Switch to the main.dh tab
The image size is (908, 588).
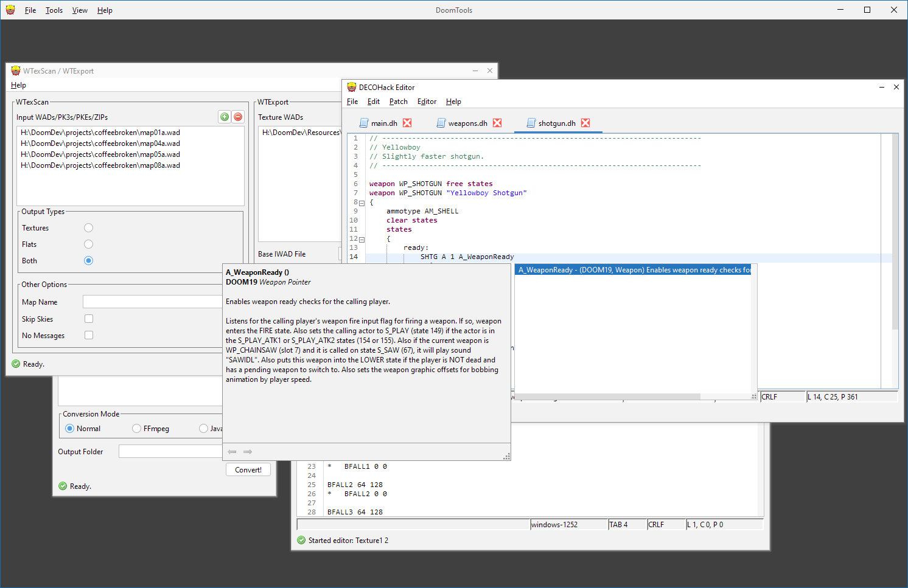384,123
